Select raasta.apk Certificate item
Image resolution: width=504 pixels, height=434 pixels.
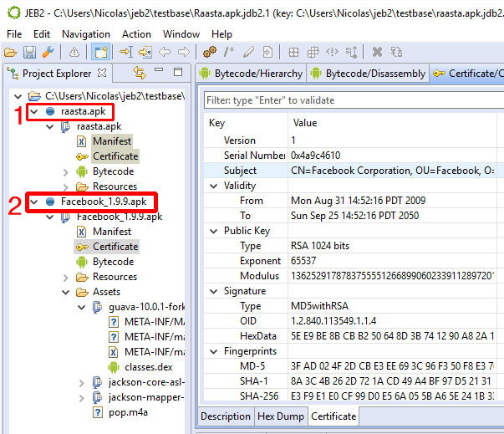[x=115, y=156]
